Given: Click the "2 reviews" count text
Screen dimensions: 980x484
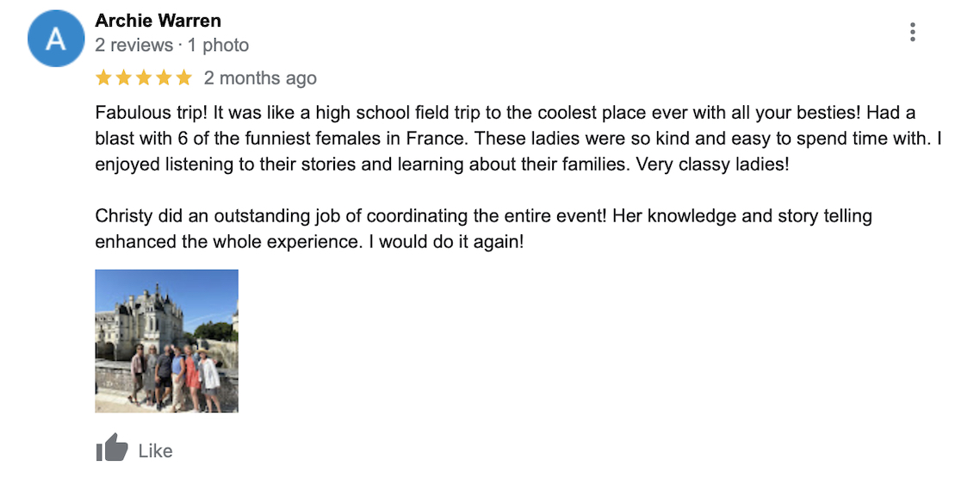Looking at the screenshot, I should [x=133, y=45].
